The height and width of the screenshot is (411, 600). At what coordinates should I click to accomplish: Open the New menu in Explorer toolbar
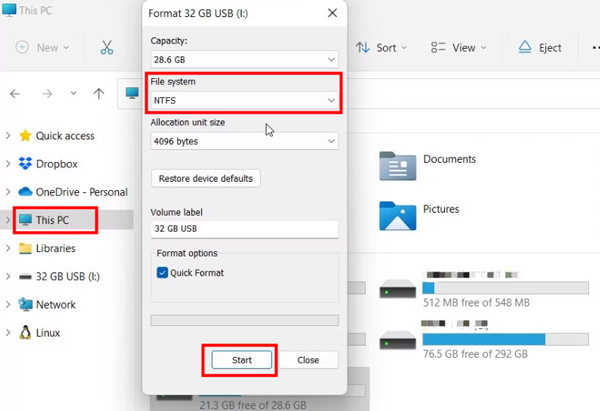point(42,47)
